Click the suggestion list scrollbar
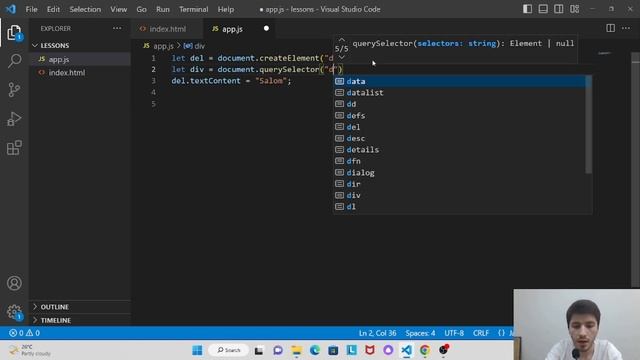The height and width of the screenshot is (360, 640). [589, 124]
